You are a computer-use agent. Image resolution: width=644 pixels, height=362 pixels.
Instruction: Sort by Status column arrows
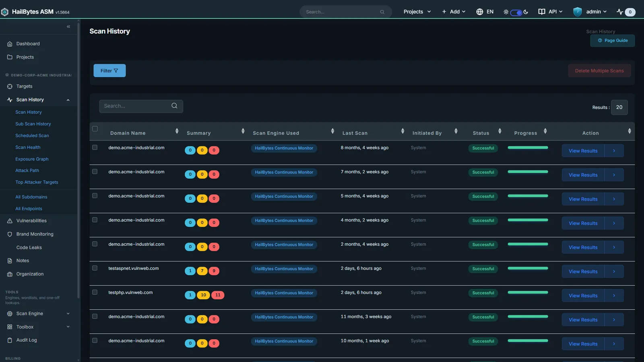click(500, 131)
